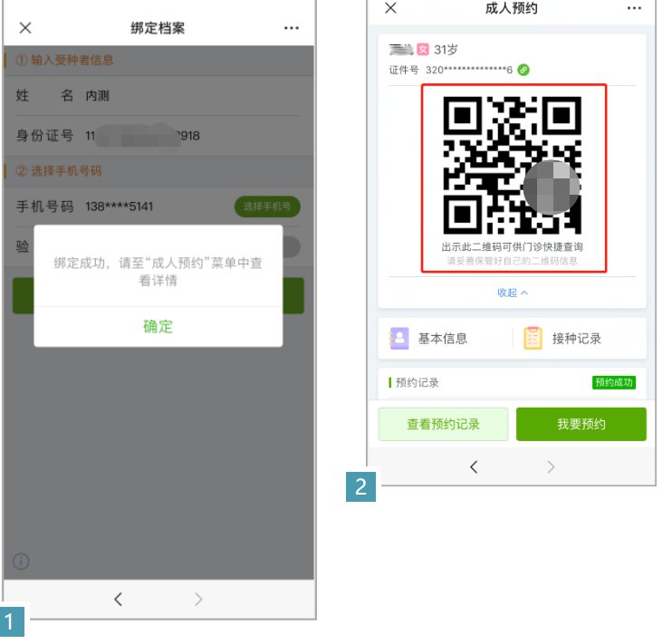This screenshot has height=644, width=672.
Task: Click the 女 gender badge
Action: (x=423, y=49)
